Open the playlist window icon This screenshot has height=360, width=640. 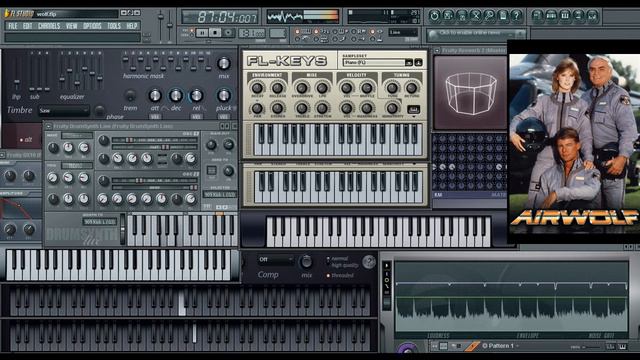click(x=538, y=16)
